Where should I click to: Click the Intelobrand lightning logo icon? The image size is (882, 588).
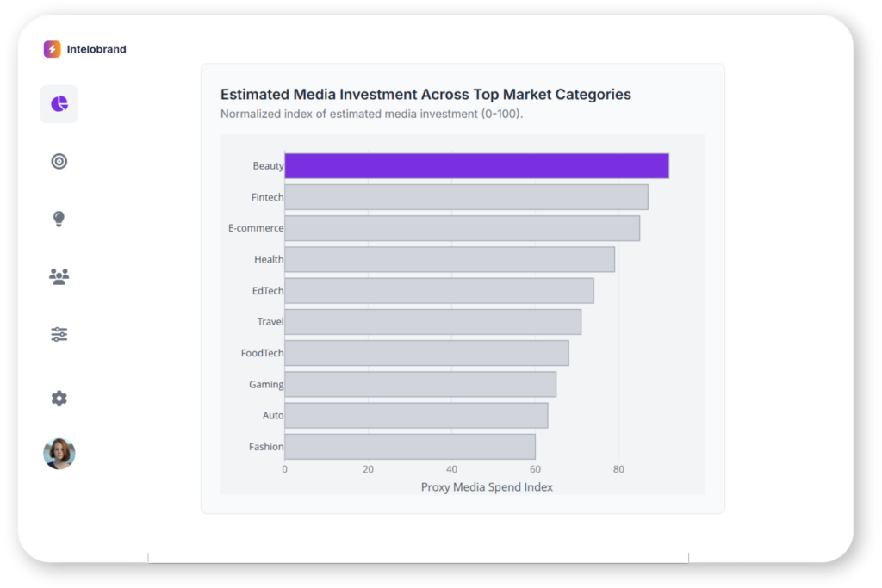[x=53, y=49]
